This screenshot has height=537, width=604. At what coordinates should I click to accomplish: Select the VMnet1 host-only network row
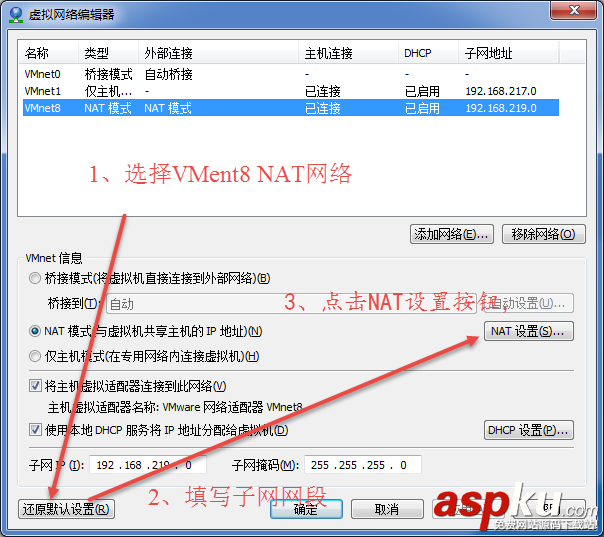(291, 91)
